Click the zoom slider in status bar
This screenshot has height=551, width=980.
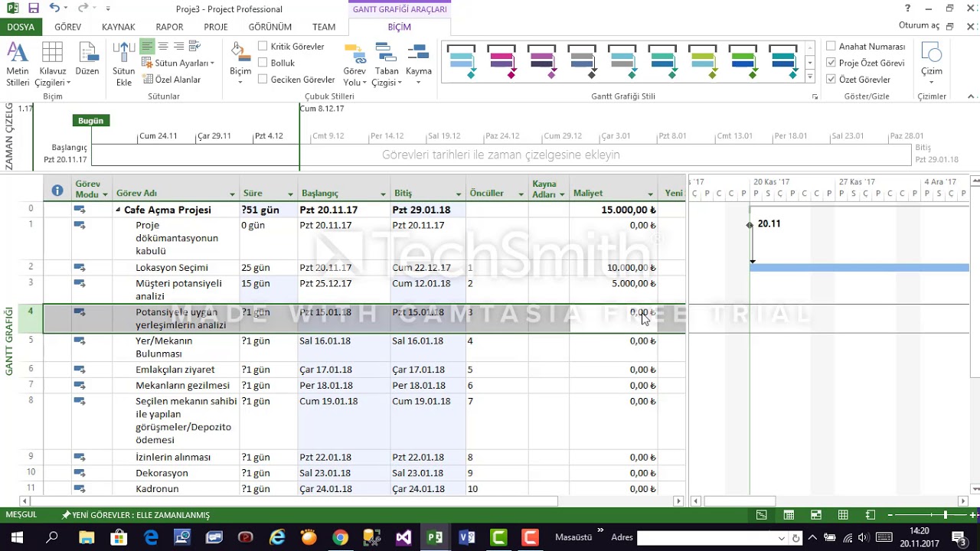pyautogui.click(x=945, y=515)
